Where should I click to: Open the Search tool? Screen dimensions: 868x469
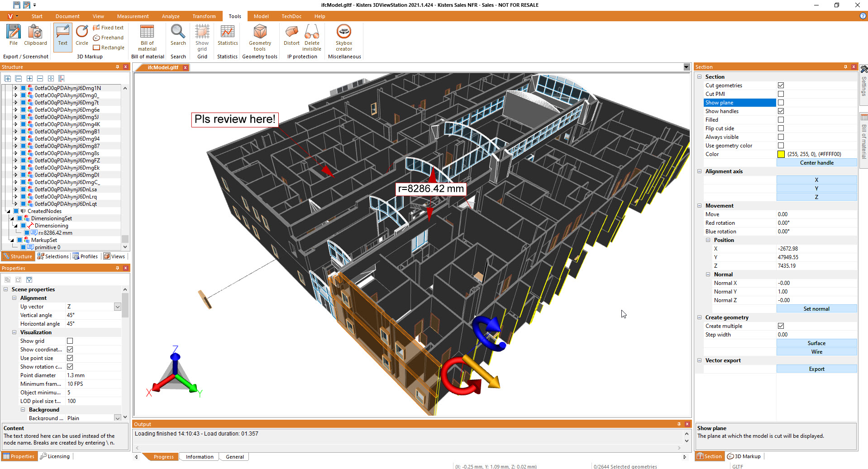pos(178,35)
